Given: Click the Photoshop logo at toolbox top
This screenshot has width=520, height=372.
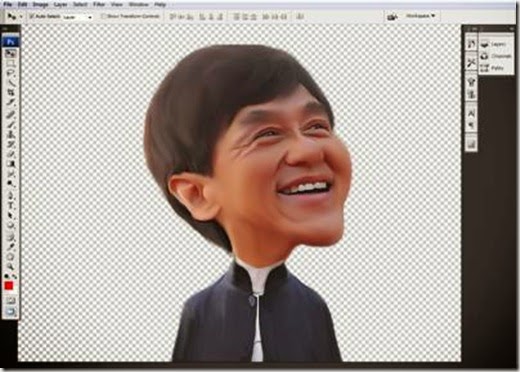Looking at the screenshot, I should 11,41.
